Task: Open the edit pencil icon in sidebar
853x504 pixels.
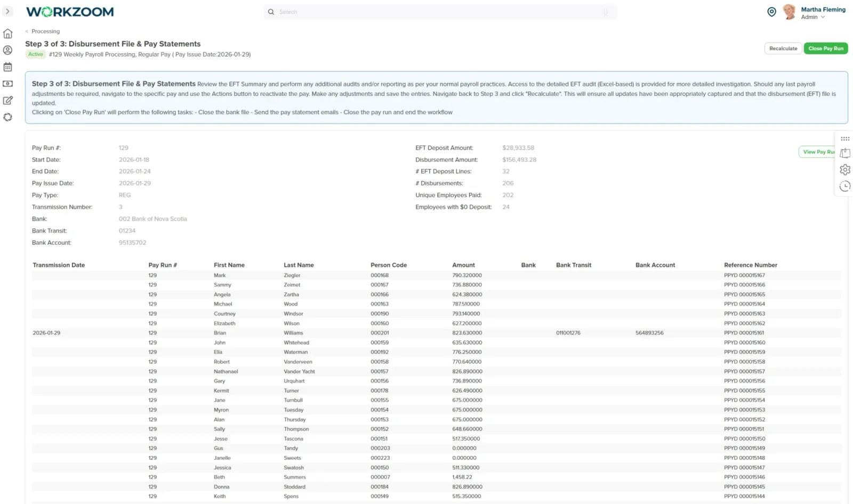Action: tap(7, 100)
